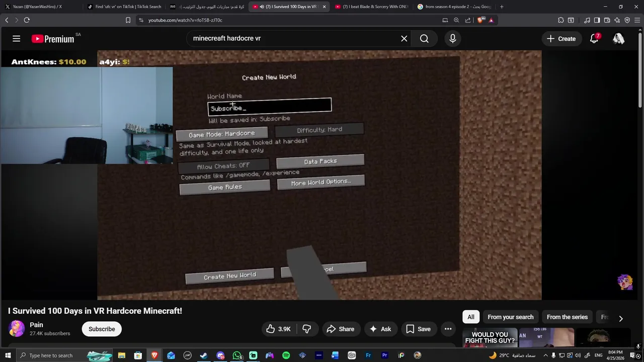Open WhatsApp from taskbar
644x362 pixels.
tap(237, 355)
